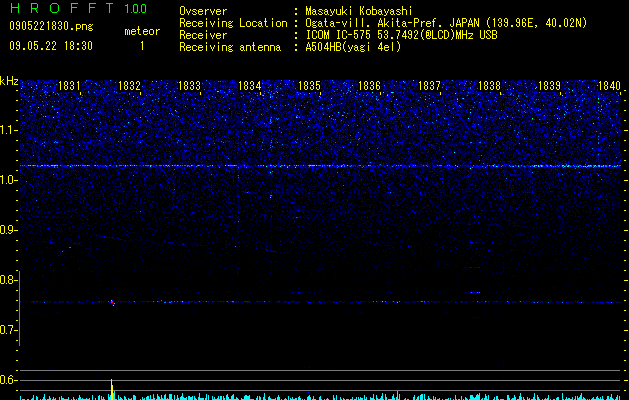
Task: Click the 1834 time marker
Action: pyautogui.click(x=250, y=86)
